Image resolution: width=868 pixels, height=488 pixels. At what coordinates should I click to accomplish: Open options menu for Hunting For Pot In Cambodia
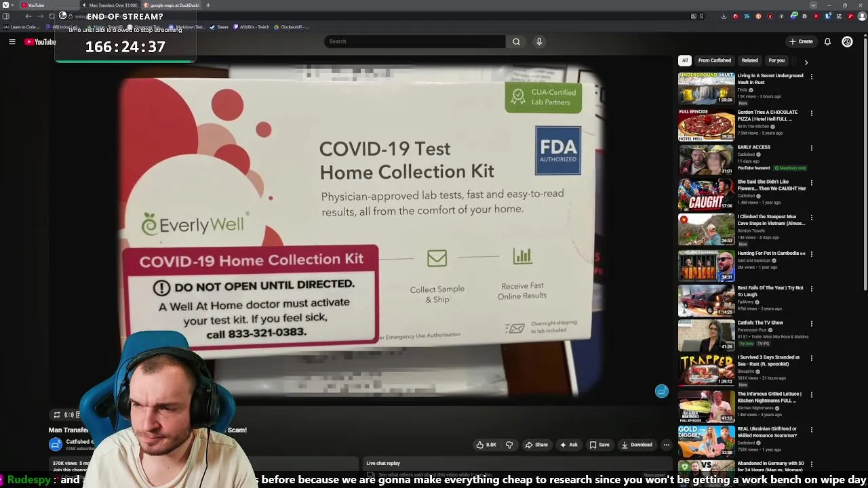pos(812,254)
